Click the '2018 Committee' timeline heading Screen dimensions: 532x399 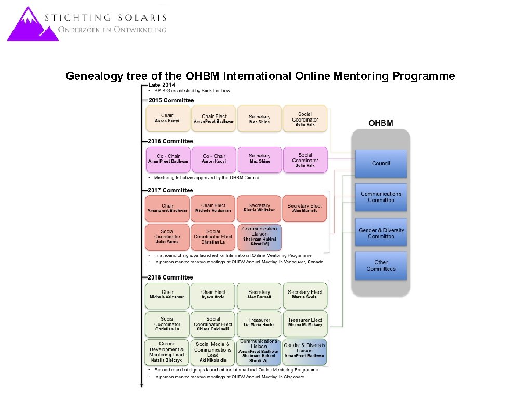point(170,277)
